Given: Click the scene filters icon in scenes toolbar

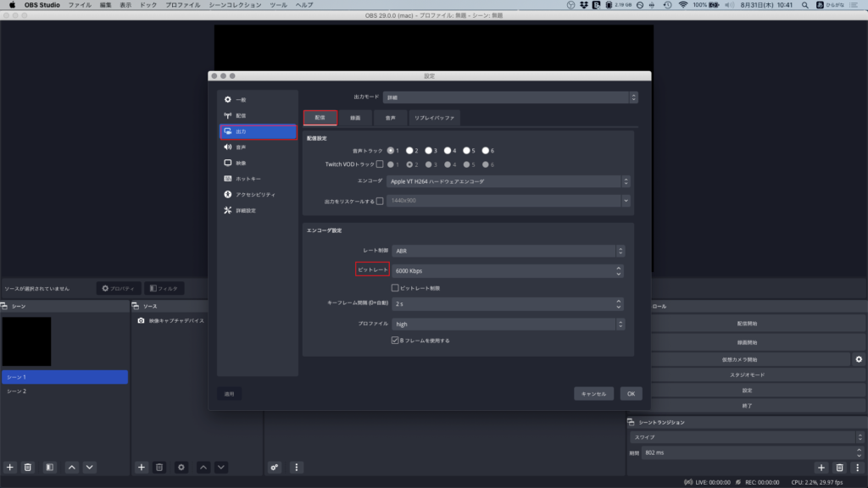Looking at the screenshot, I should point(50,467).
